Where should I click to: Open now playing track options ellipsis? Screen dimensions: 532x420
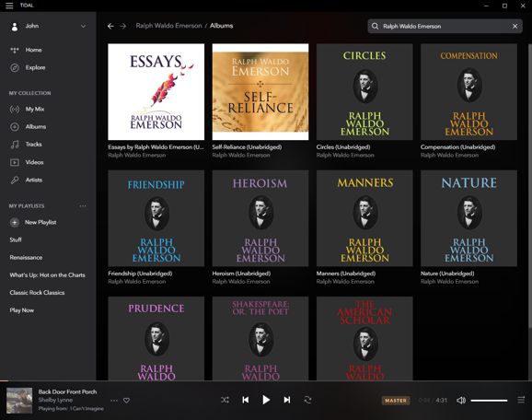tap(114, 401)
